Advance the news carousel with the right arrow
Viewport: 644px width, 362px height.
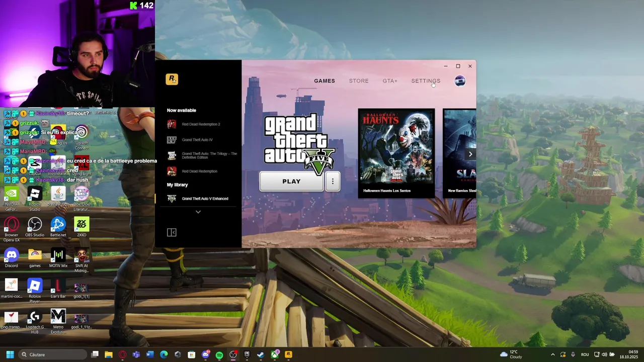tap(470, 154)
